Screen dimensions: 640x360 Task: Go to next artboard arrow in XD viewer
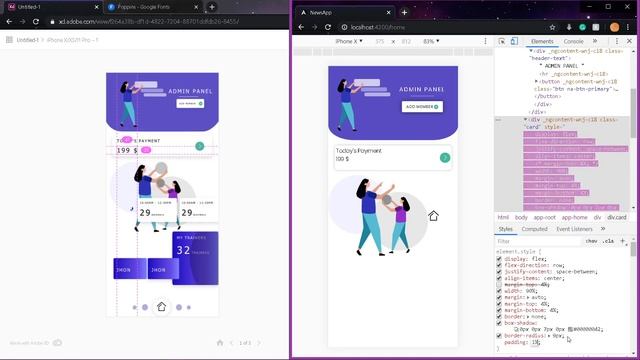pyautogui.click(x=259, y=343)
